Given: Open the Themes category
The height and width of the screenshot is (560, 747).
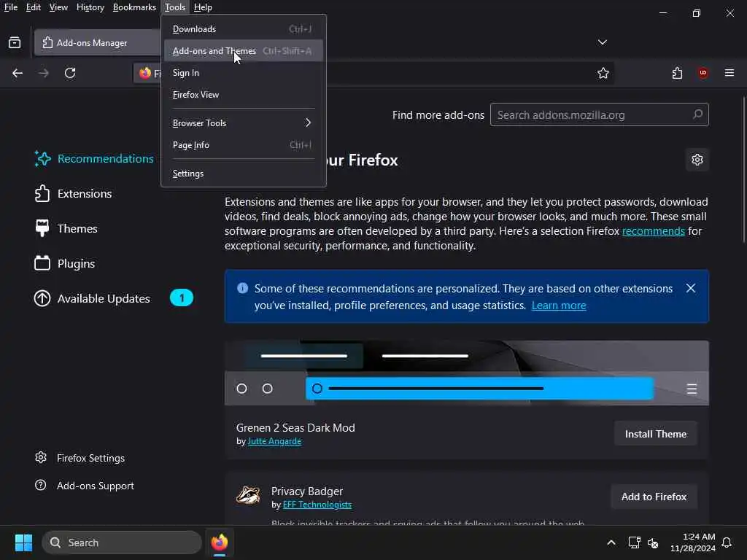Looking at the screenshot, I should coord(66,228).
